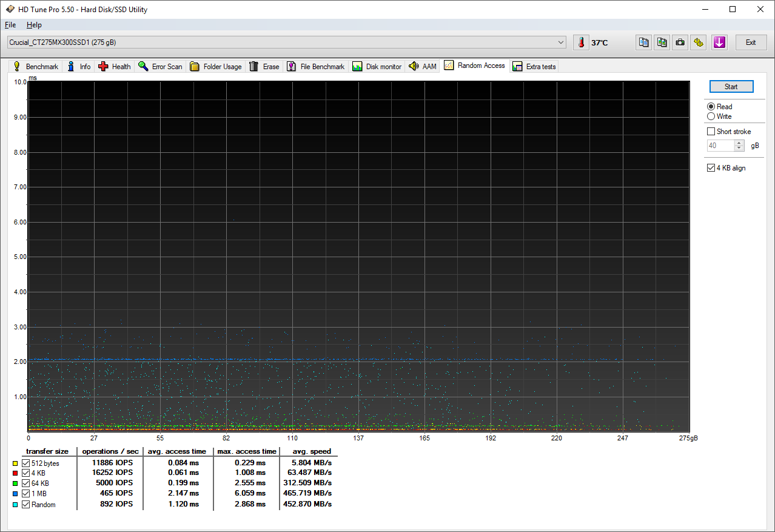Viewport: 775px width, 532px height.
Task: Uncheck the 4 KB transfer size
Action: [x=25, y=473]
